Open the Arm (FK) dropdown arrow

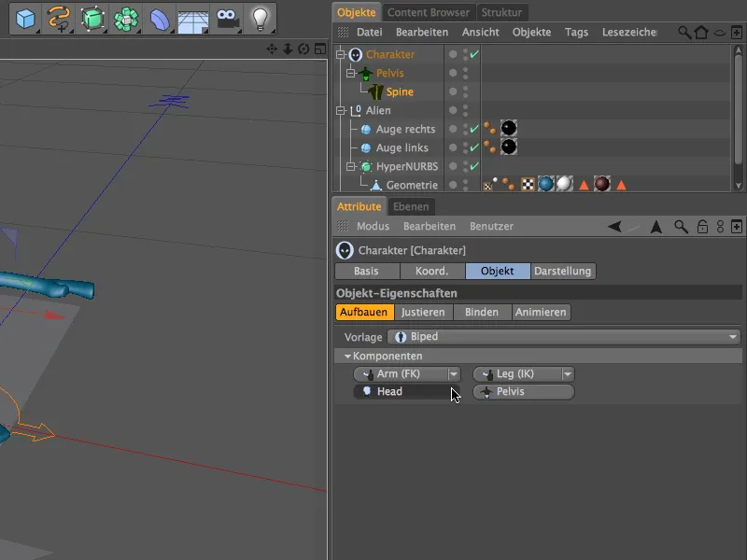[454, 374]
